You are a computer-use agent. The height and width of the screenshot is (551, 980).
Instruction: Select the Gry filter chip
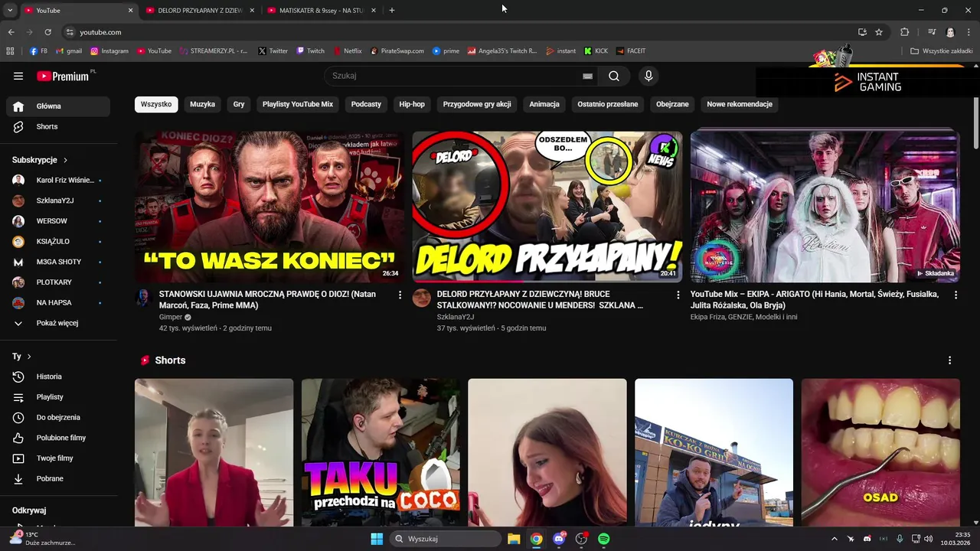(x=239, y=104)
